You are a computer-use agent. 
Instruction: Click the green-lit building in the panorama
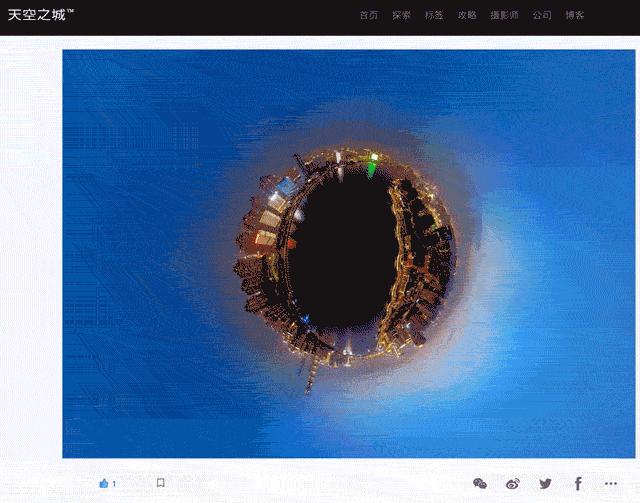373,166
